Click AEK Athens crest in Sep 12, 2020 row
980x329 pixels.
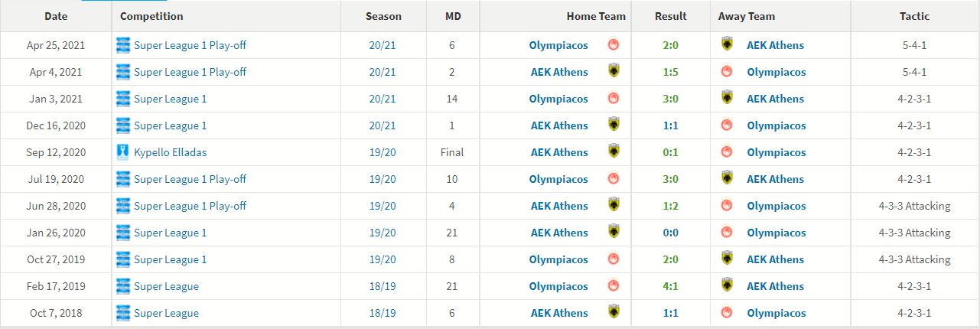614,152
